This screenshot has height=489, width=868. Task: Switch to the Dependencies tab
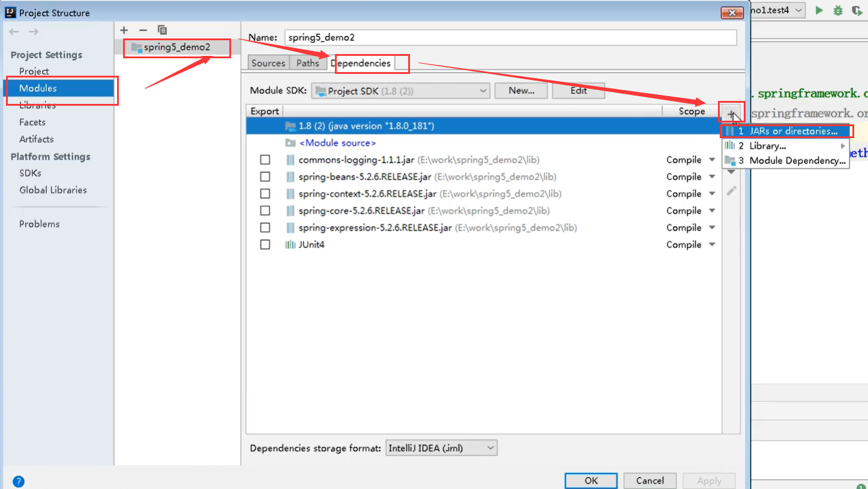[361, 63]
